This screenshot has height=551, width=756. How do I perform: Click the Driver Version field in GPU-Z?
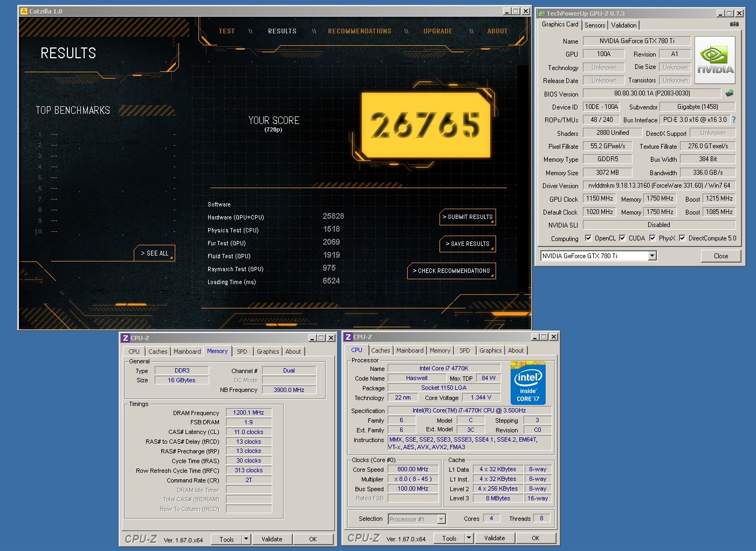pyautogui.click(x=659, y=185)
